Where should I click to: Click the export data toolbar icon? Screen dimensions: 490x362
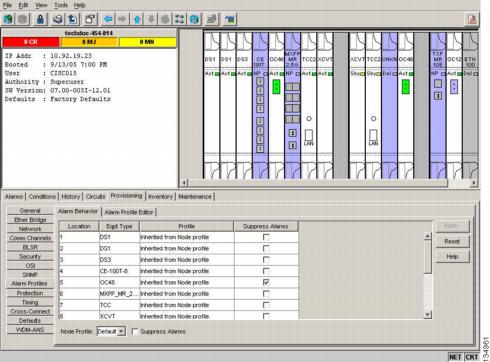[x=73, y=19]
